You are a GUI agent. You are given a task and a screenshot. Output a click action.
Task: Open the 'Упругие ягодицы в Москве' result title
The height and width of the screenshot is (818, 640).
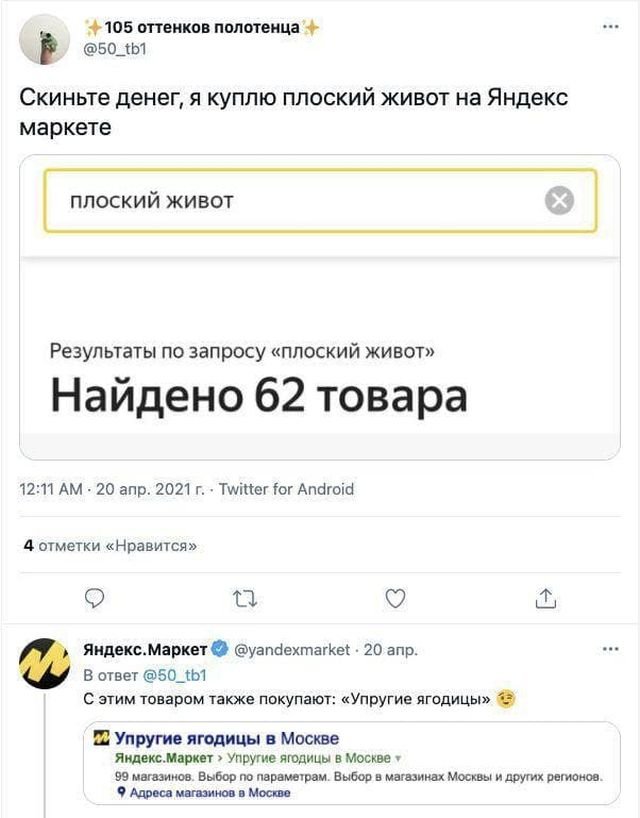point(226,739)
